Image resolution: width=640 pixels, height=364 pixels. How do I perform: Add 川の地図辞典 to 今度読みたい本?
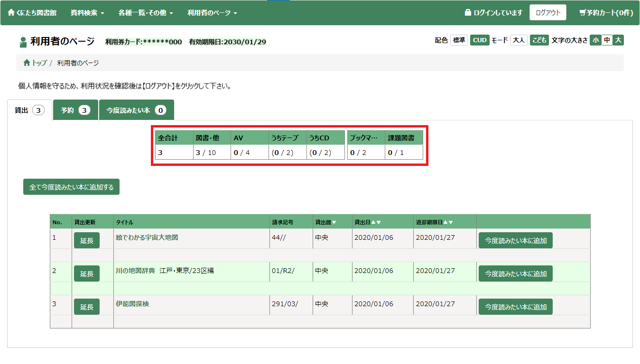click(x=516, y=273)
